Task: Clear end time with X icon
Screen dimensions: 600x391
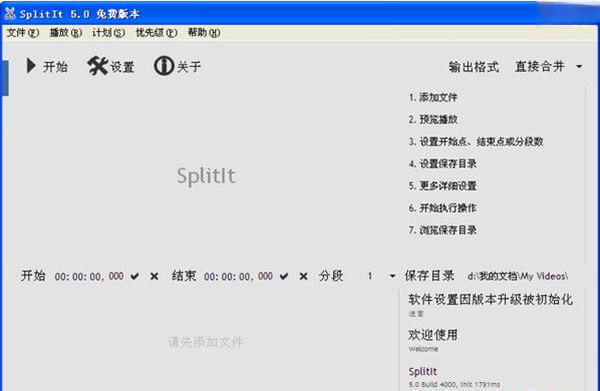Action: [x=303, y=276]
